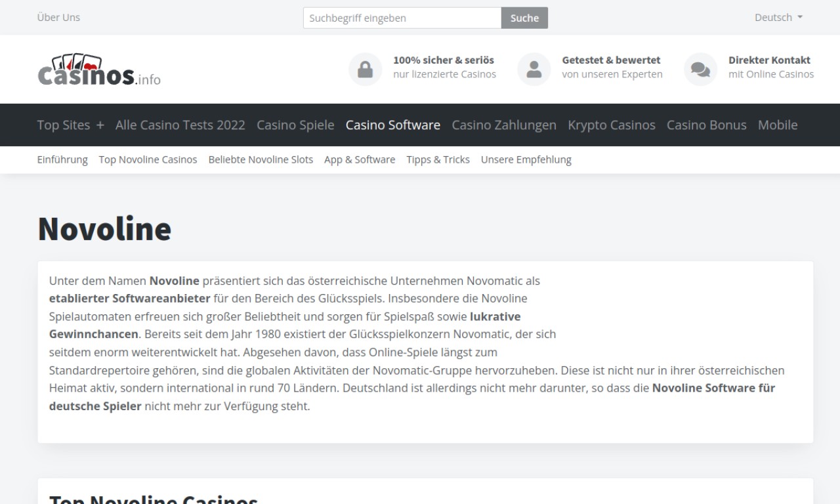Focus the Suchbegriff eingeben search field
840x504 pixels.
[402, 18]
